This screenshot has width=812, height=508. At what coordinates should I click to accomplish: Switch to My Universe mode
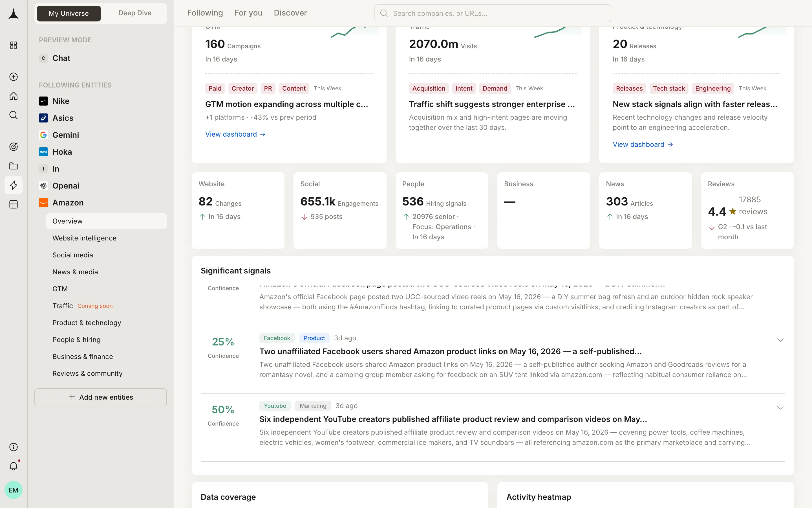pos(69,14)
